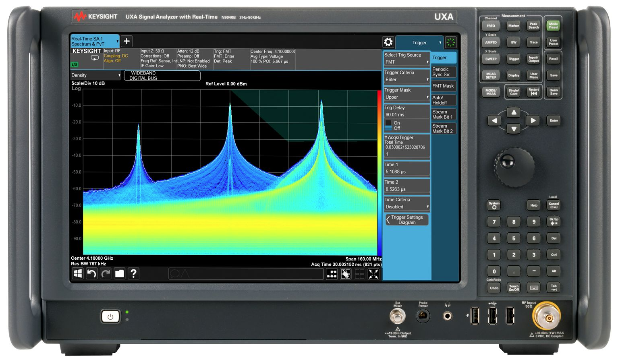Add a new screen with the plus button

point(127,41)
